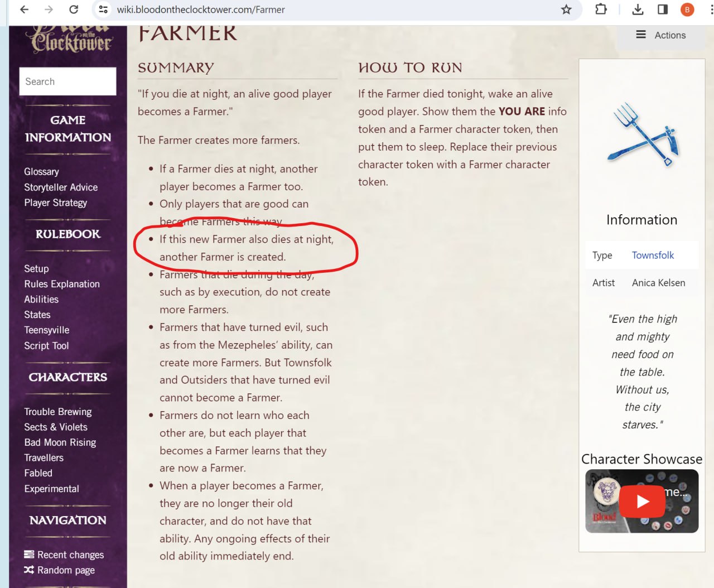The image size is (714, 588).
Task: Click the browser forward arrow
Action: (x=49, y=9)
